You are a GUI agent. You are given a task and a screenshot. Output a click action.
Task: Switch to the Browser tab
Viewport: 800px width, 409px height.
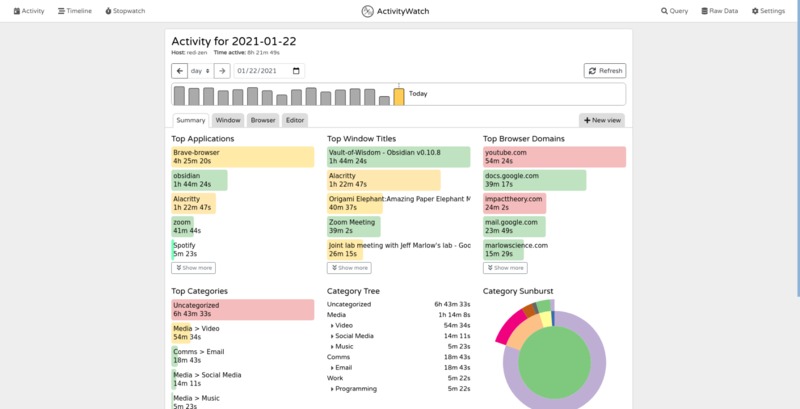point(263,120)
